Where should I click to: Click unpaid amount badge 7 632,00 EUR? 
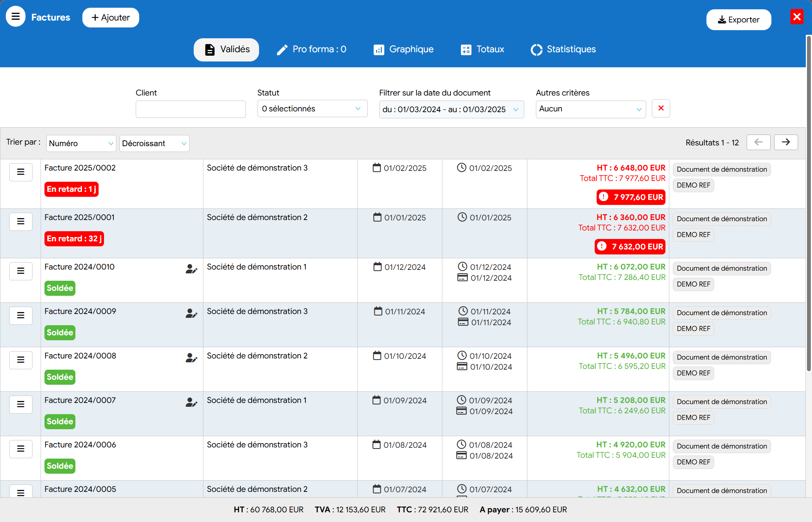click(x=630, y=247)
